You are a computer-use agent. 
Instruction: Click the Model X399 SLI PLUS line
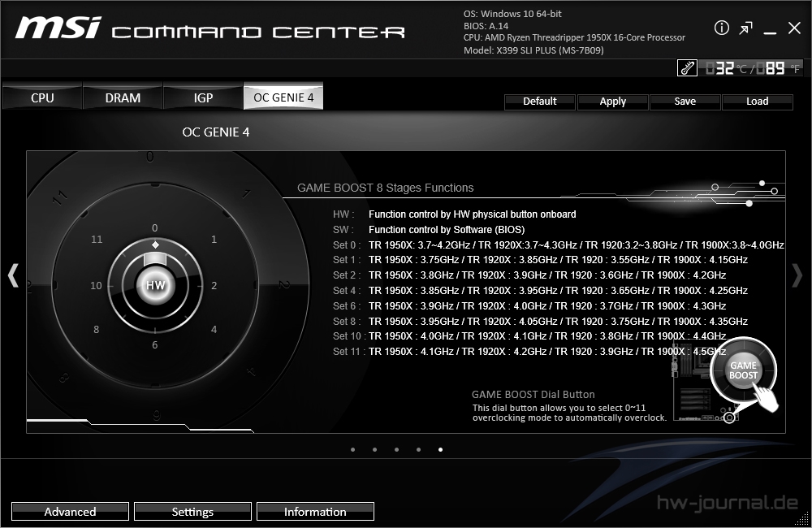(533, 50)
